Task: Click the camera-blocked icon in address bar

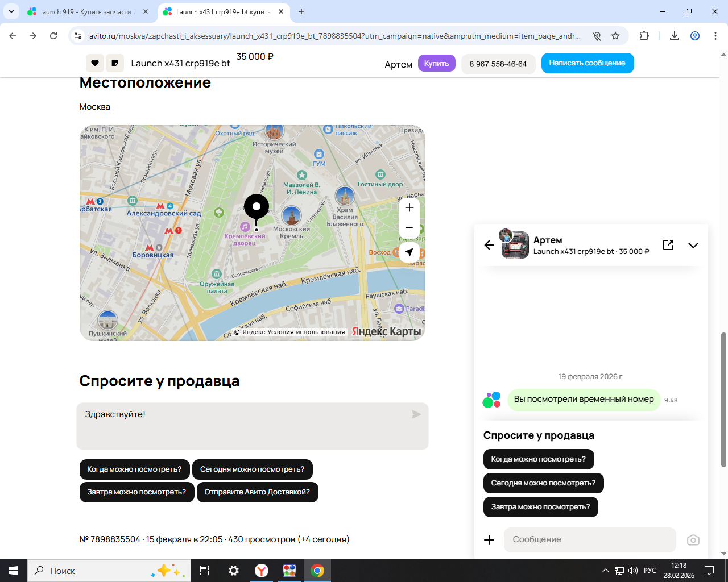Action: pyautogui.click(x=597, y=36)
